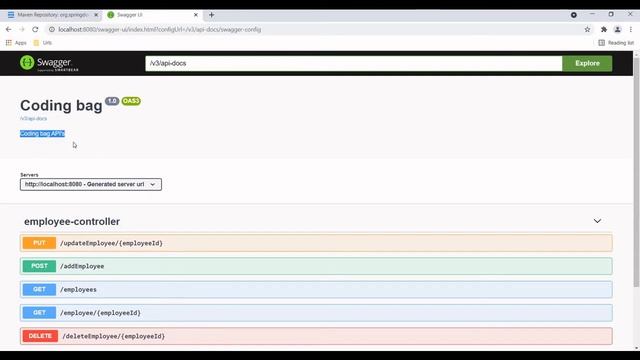Screen dimensions: 640x360
Task: Expand POST /addEmployee operation
Action: point(316,266)
